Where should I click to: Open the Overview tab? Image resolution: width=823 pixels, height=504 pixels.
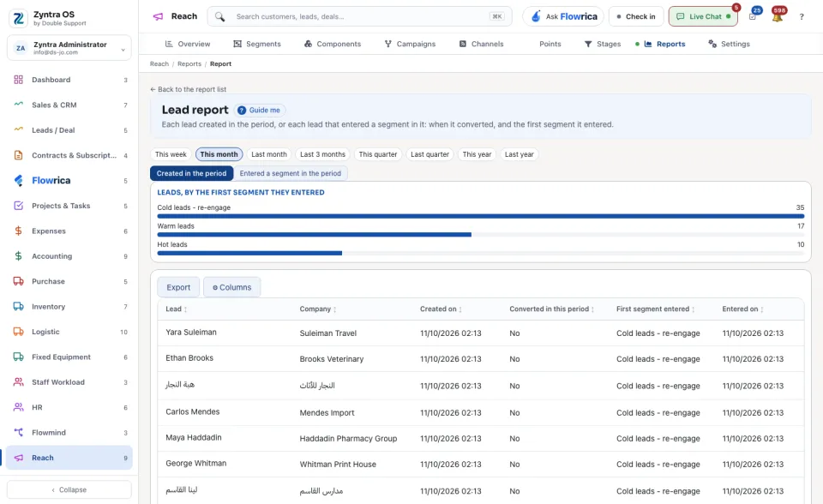[188, 44]
